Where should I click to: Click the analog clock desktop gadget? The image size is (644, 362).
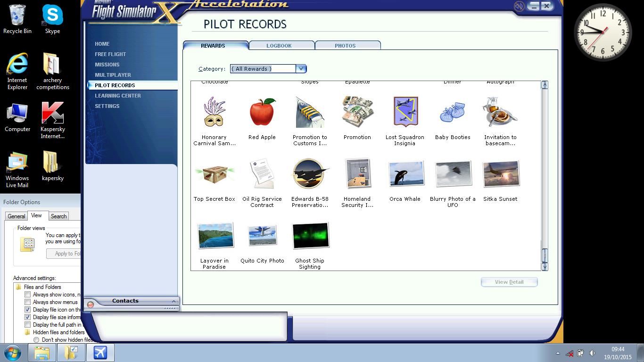pyautogui.click(x=603, y=33)
